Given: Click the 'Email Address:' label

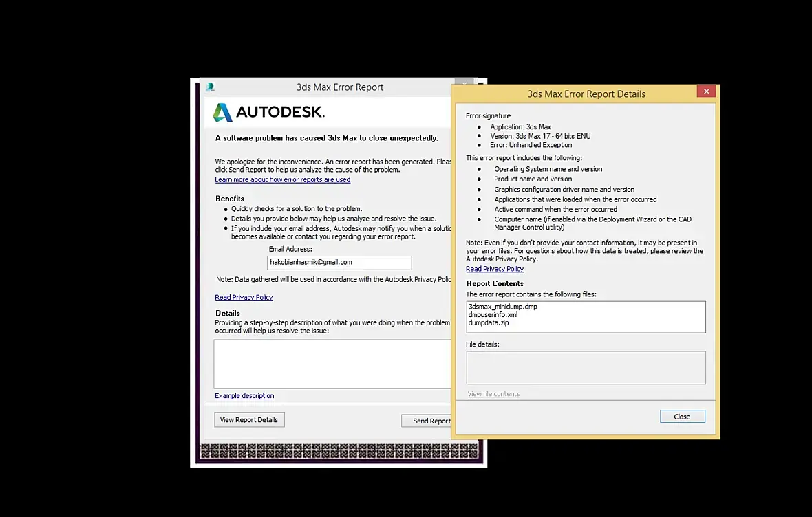Looking at the screenshot, I should [290, 249].
